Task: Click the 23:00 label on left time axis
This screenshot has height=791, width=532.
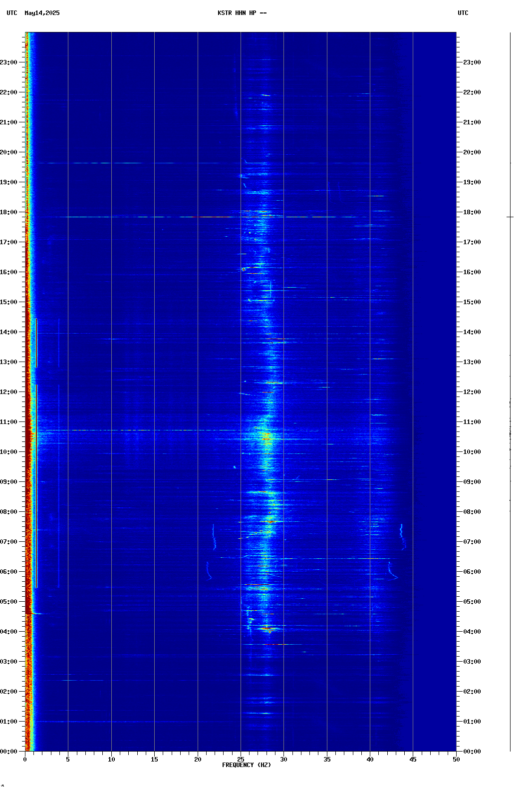Action: point(8,62)
